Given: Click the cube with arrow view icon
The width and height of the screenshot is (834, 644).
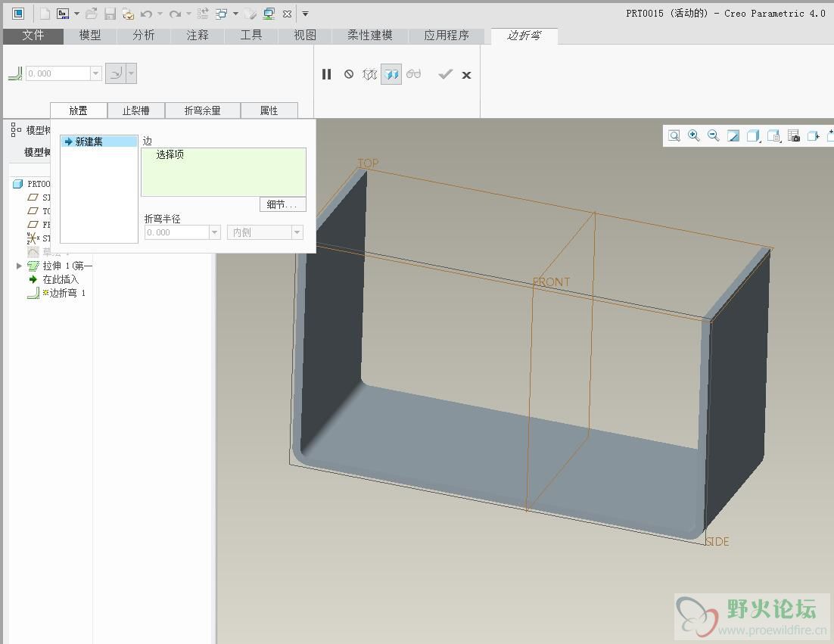Looking at the screenshot, I should pyautogui.click(x=814, y=136).
